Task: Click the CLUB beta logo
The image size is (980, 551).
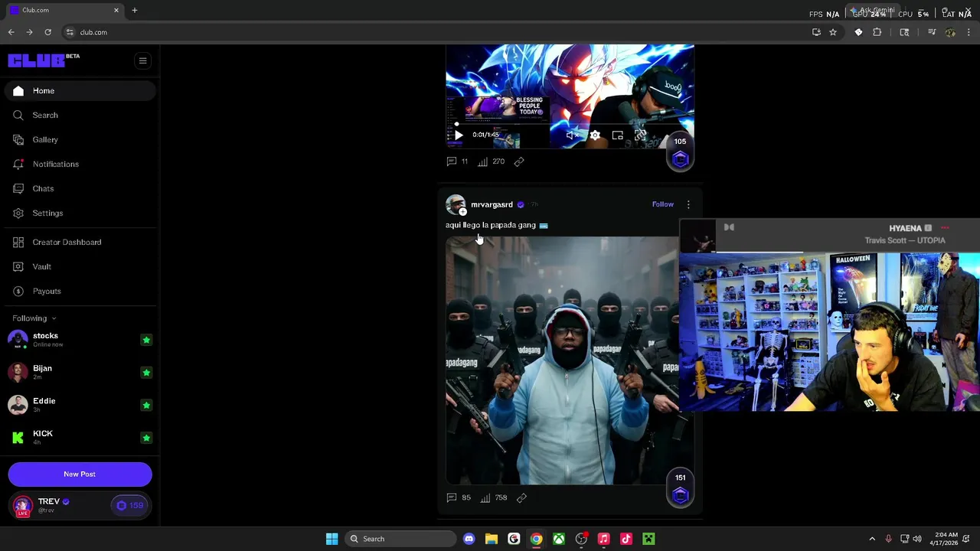Action: pyautogui.click(x=43, y=60)
